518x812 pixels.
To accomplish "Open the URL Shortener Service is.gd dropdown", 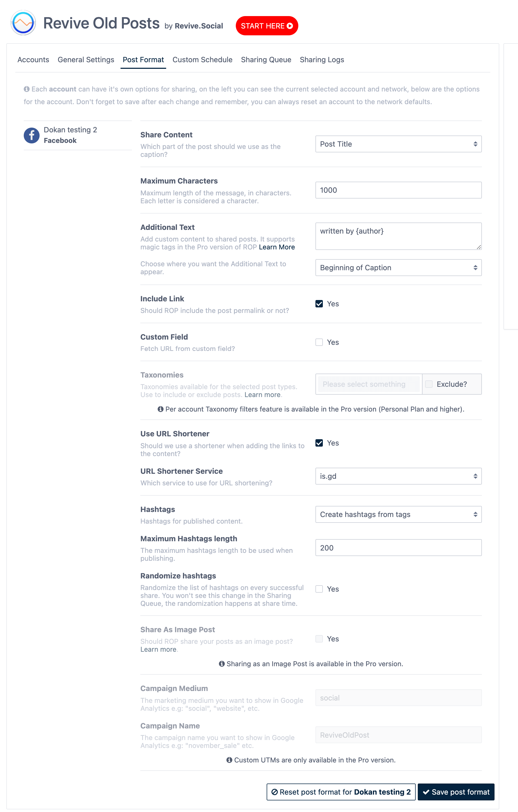I will [398, 476].
